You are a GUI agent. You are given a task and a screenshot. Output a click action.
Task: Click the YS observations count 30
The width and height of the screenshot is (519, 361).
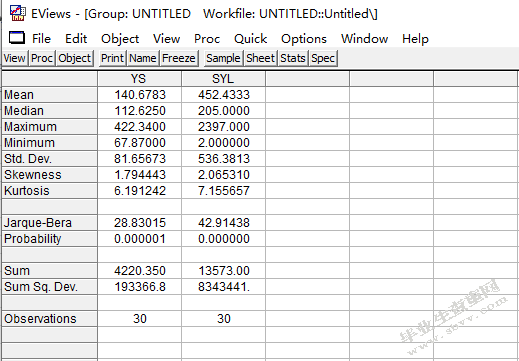[140, 319]
